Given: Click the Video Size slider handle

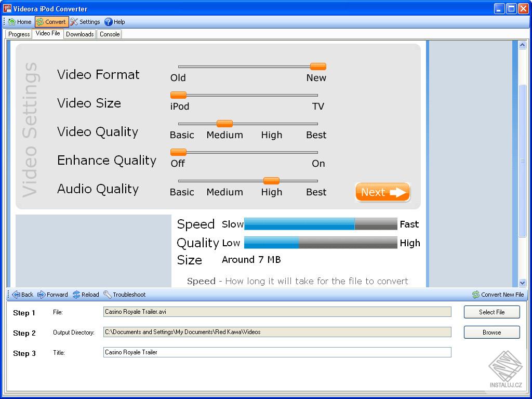Looking at the screenshot, I should 178,95.
